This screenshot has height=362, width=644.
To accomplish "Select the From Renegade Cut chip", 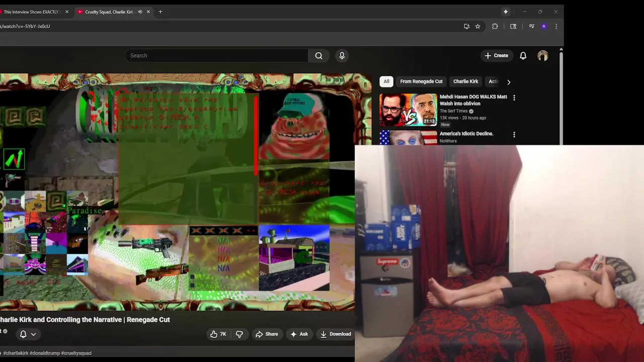I will (421, 81).
